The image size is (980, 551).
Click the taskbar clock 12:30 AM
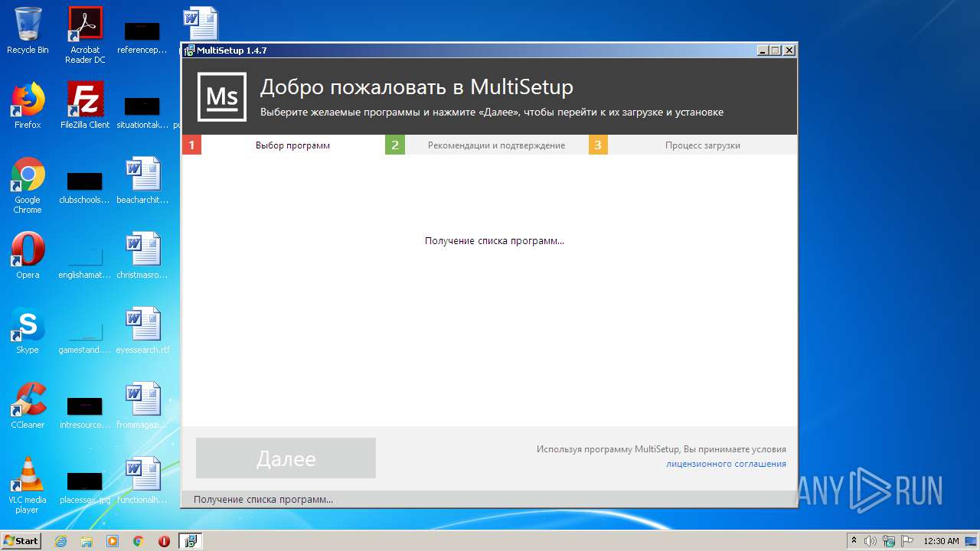[x=941, y=541]
